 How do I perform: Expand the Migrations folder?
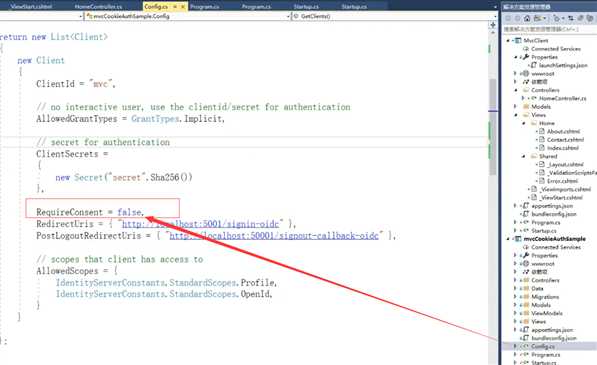(x=516, y=297)
